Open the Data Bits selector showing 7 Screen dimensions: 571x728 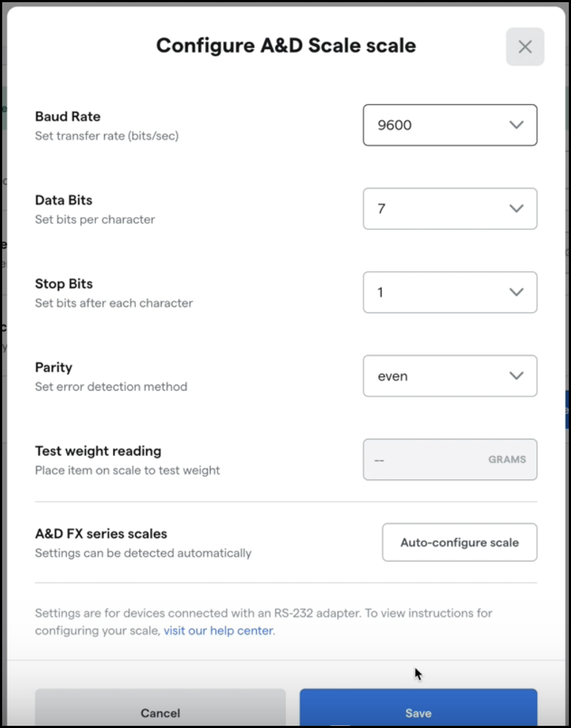[x=450, y=209]
